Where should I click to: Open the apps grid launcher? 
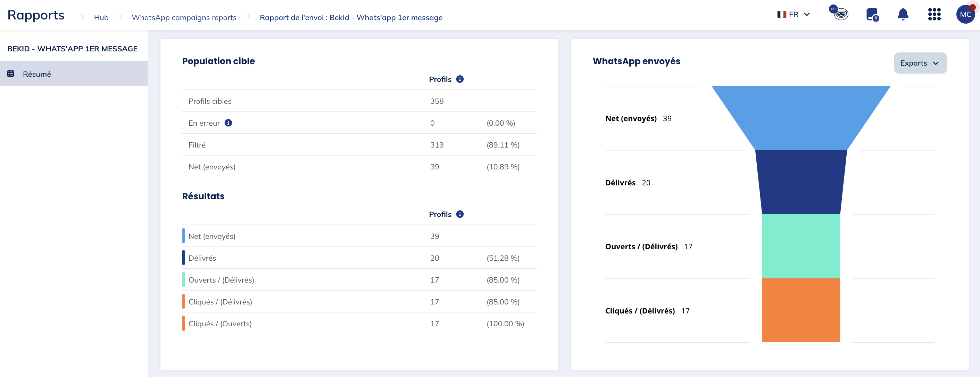[935, 15]
